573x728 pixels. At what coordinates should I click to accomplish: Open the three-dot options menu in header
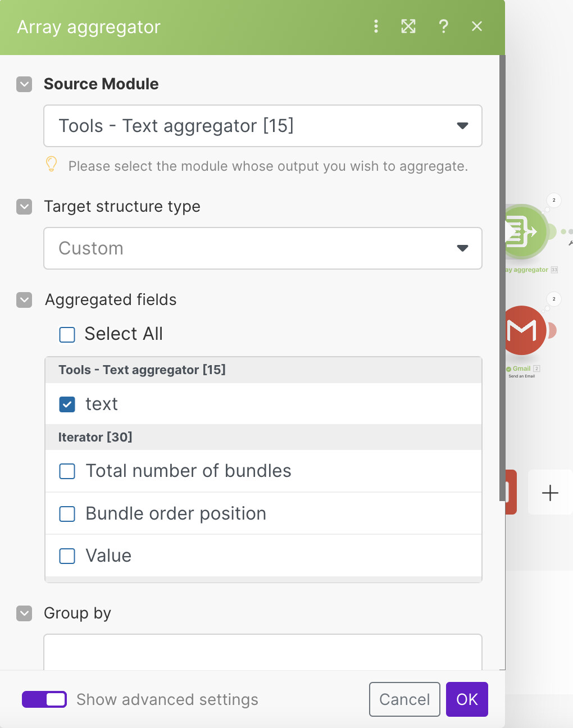tap(376, 26)
